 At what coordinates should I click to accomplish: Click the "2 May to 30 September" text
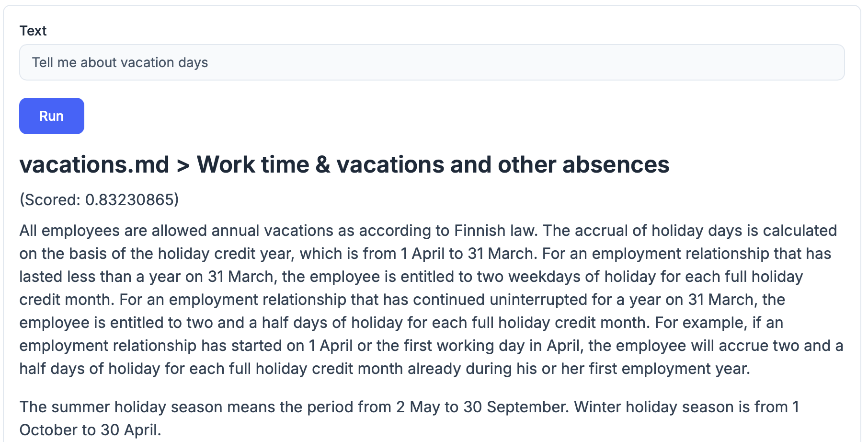pos(482,407)
